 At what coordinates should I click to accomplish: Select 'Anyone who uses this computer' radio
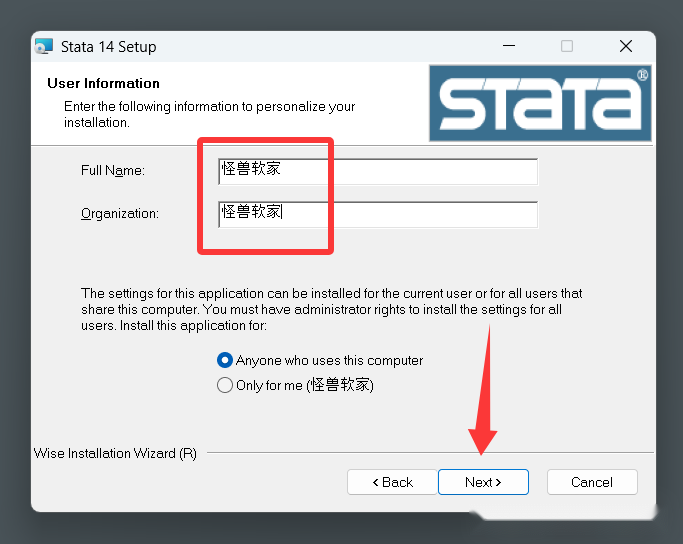click(225, 360)
